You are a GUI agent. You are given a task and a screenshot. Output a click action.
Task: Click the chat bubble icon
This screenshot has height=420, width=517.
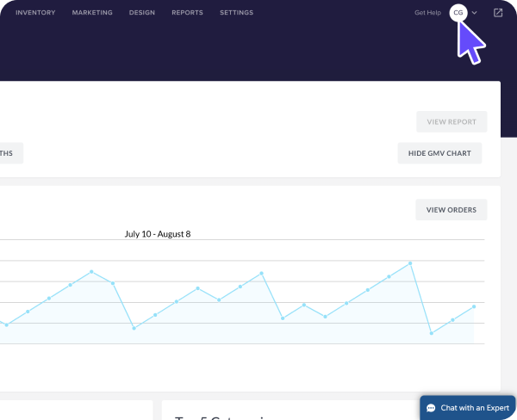click(431, 408)
